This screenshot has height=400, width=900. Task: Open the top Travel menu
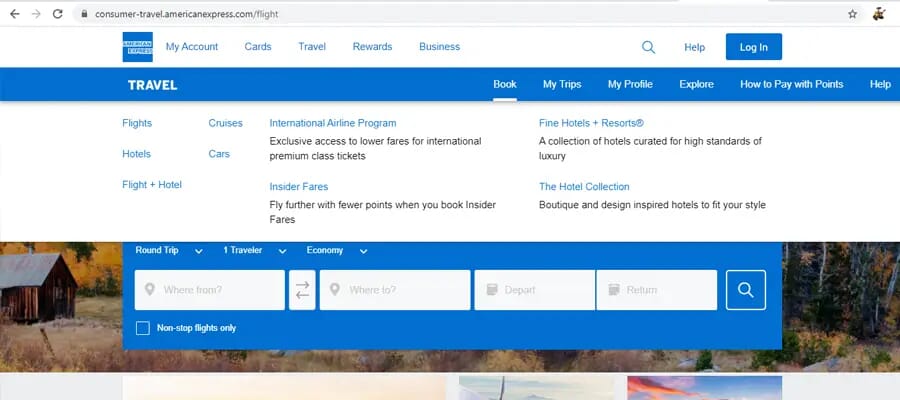click(312, 47)
